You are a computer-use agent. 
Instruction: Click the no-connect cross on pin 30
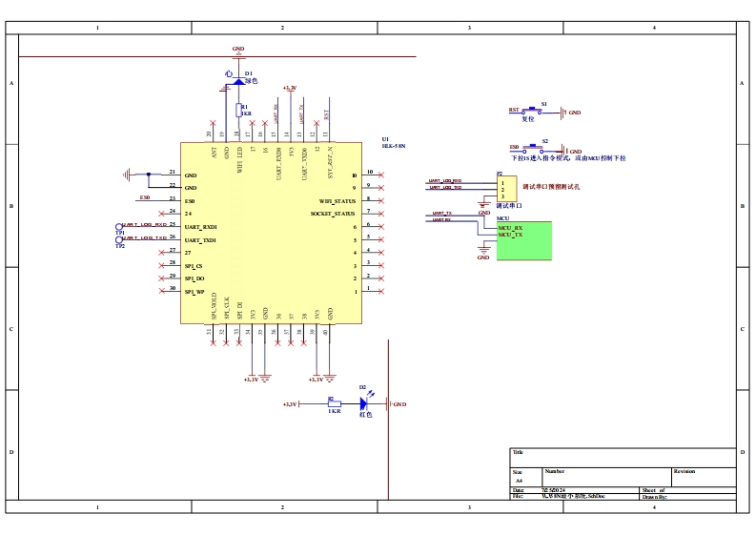click(161, 291)
